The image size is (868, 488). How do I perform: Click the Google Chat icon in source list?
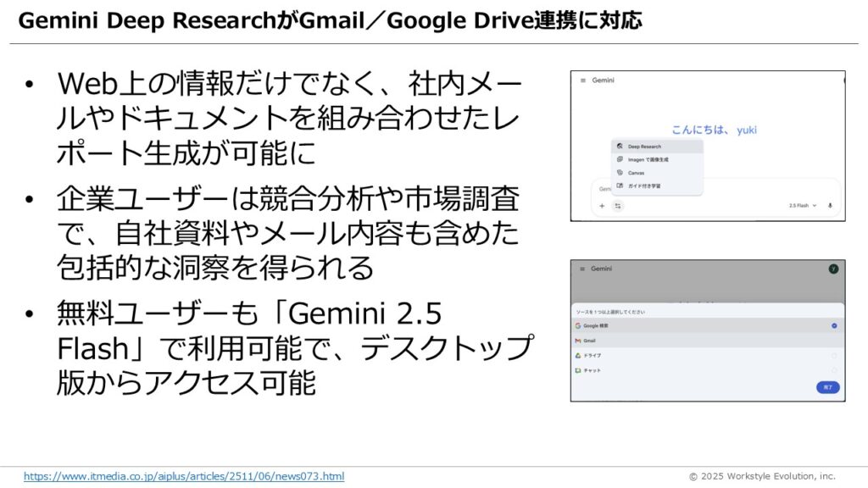pos(577,371)
